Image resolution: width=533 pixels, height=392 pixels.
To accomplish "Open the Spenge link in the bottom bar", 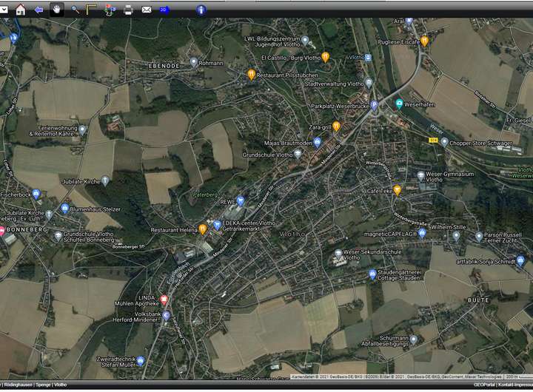I will pos(41,385).
